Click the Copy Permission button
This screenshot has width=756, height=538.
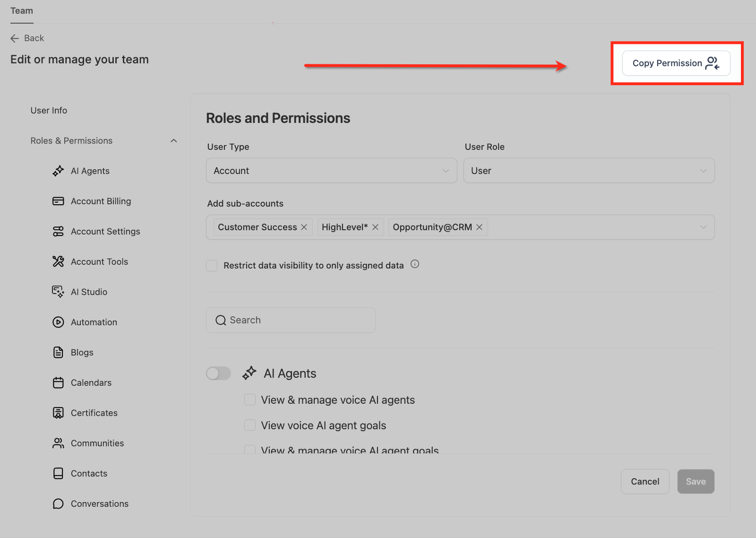coord(676,63)
